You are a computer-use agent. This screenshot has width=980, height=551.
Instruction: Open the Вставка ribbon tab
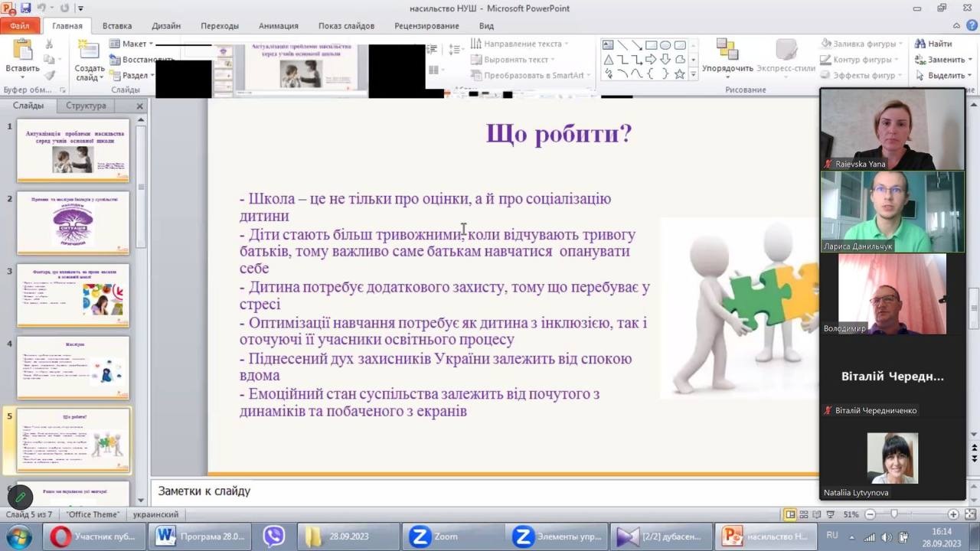(116, 25)
